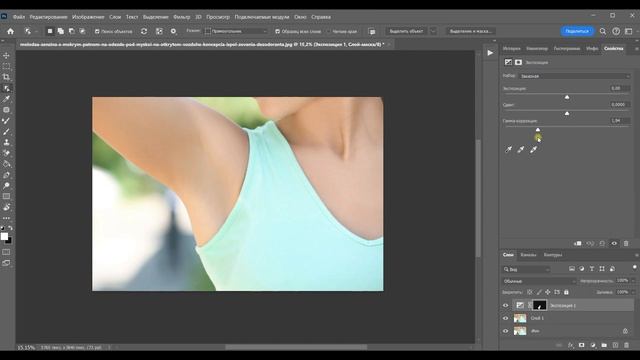Select the Object Selection tool

coord(6,88)
